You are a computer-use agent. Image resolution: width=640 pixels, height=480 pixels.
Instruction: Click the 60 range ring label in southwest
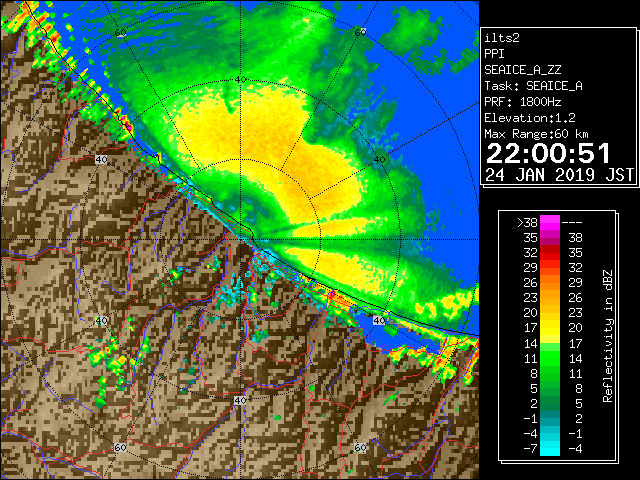tap(120, 447)
